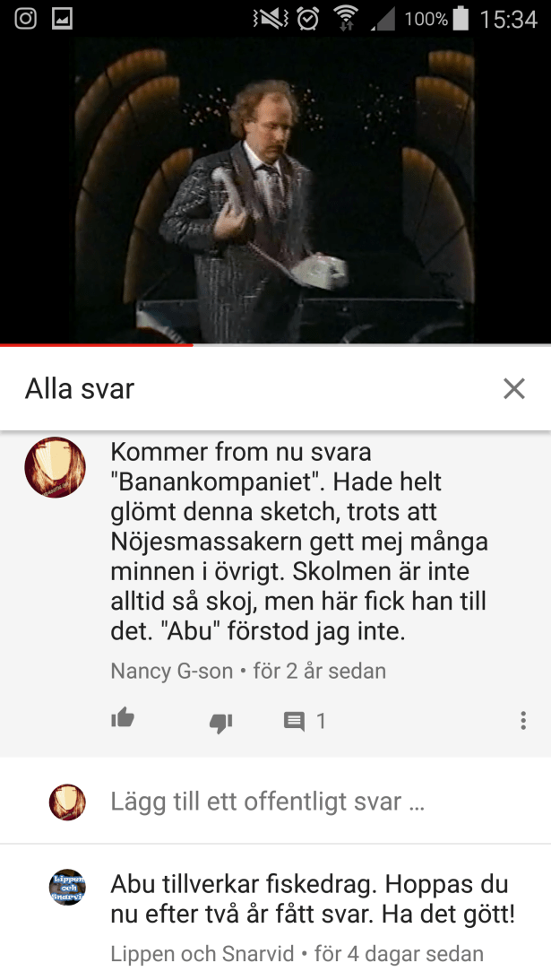Open the Lippen och Snarvid author name

(202, 954)
